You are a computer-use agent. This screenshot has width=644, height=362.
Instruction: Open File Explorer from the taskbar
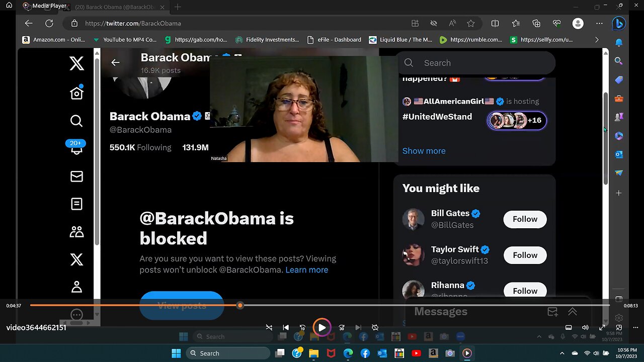tap(314, 353)
